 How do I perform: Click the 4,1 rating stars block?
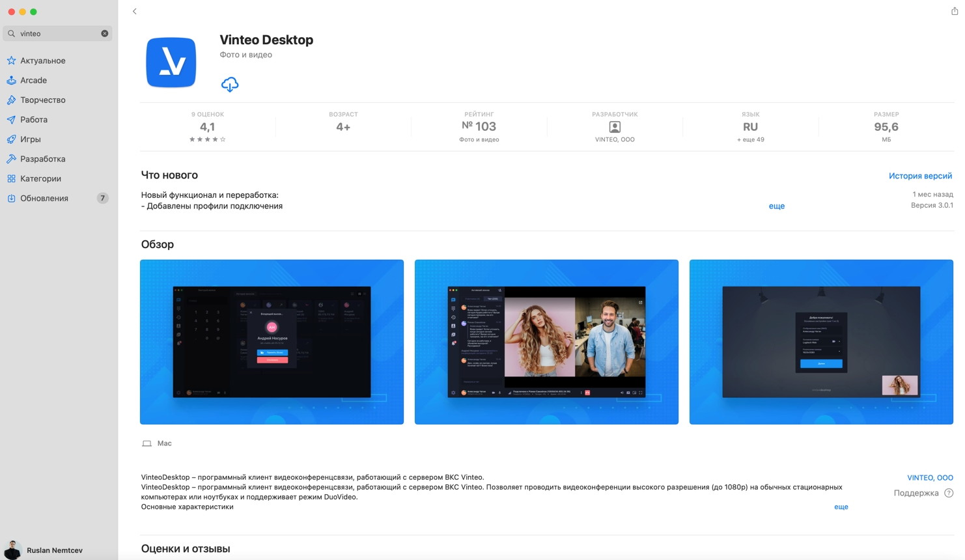[207, 127]
